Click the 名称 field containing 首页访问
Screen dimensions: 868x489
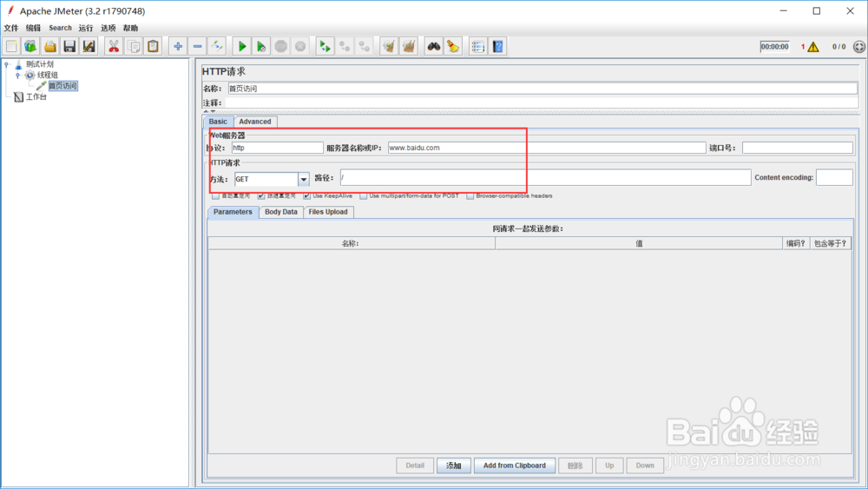(542, 89)
